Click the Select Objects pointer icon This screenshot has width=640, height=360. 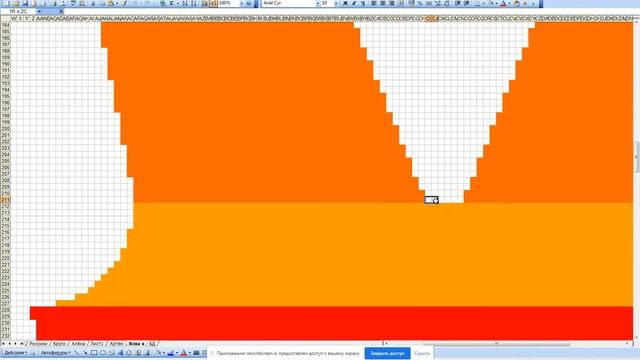point(33,353)
